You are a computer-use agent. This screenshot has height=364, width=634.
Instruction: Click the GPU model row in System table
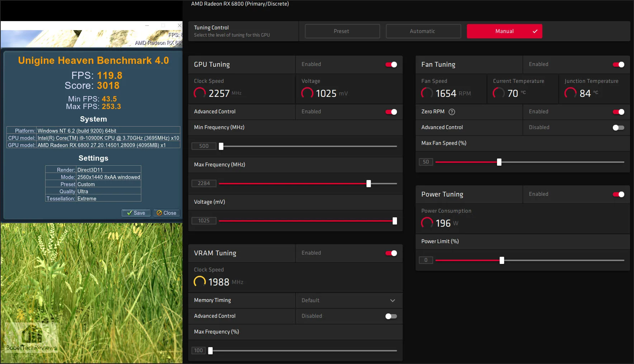coord(93,145)
